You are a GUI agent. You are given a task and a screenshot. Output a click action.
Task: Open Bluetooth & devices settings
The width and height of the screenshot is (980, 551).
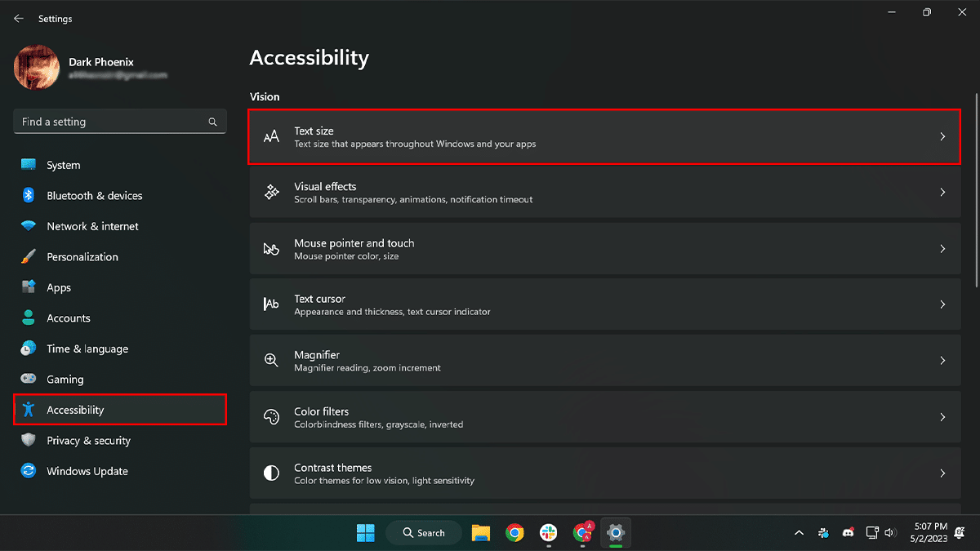coord(94,196)
